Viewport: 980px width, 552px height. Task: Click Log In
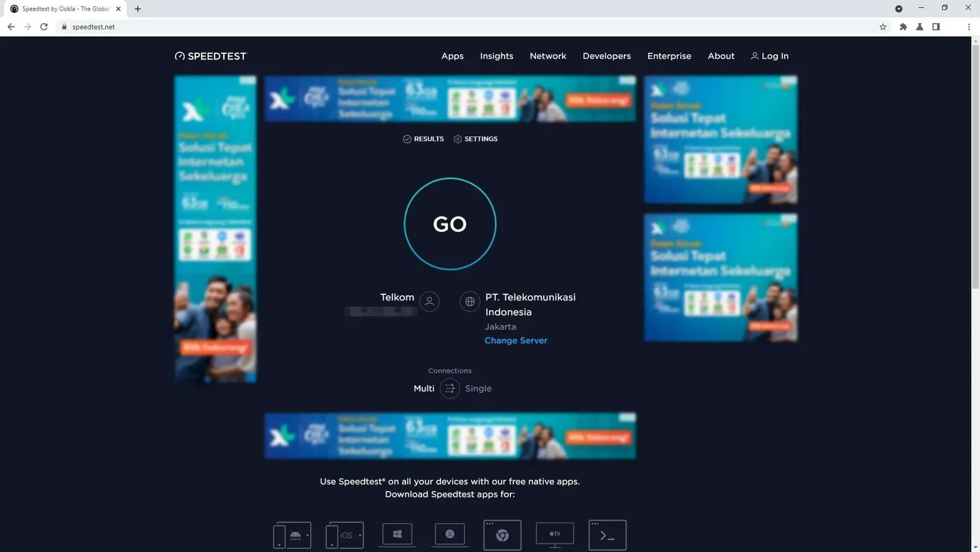pos(769,56)
